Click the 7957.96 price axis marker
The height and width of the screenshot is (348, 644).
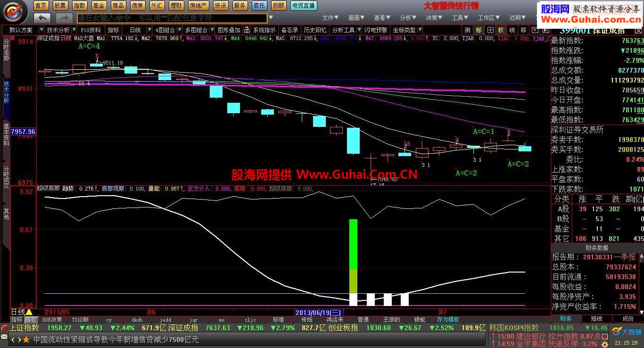pos(23,132)
